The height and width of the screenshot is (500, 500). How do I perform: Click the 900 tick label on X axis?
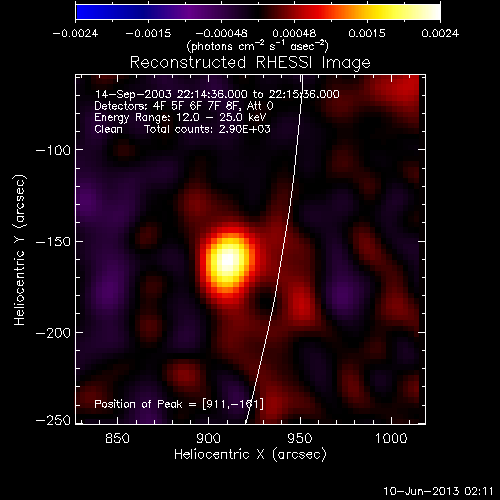pyautogui.click(x=208, y=438)
